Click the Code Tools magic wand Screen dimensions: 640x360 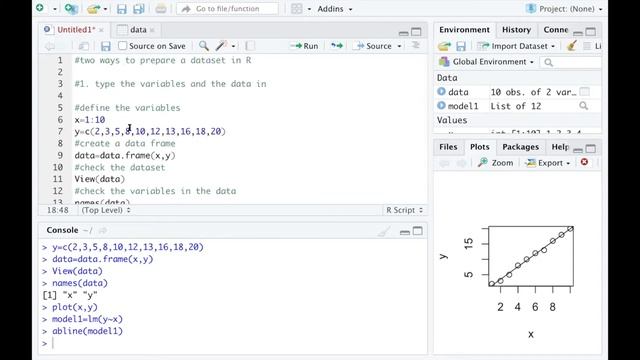click(x=221, y=46)
